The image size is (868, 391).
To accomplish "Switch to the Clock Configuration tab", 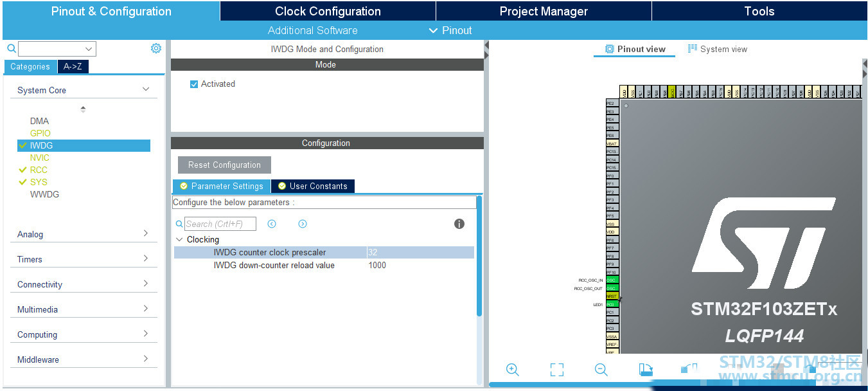I will (x=328, y=11).
